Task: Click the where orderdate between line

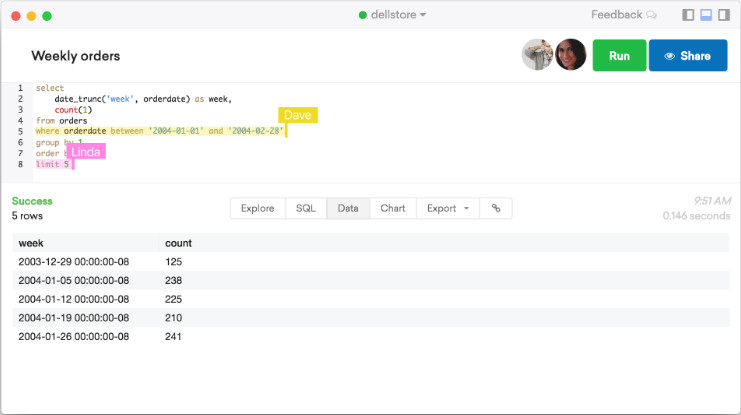Action: 160,131
